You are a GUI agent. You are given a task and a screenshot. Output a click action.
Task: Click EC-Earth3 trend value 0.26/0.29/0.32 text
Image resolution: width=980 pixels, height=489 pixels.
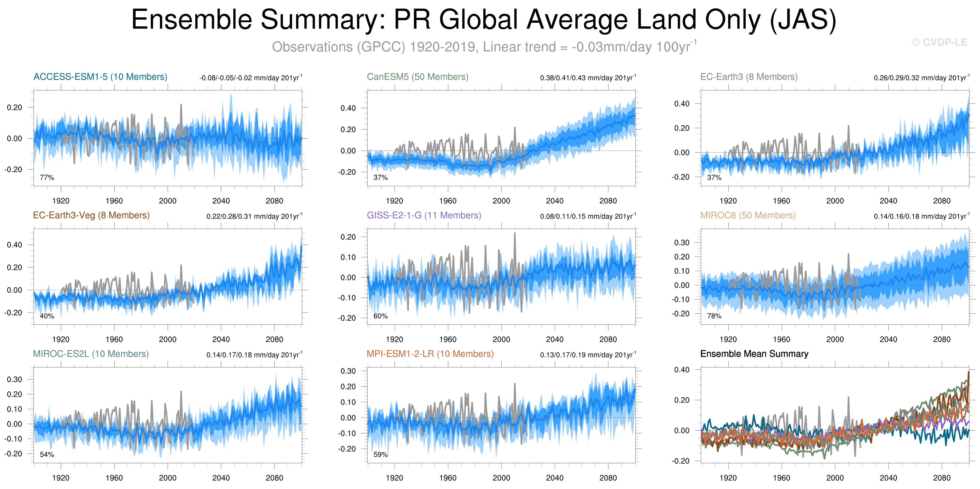[922, 78]
